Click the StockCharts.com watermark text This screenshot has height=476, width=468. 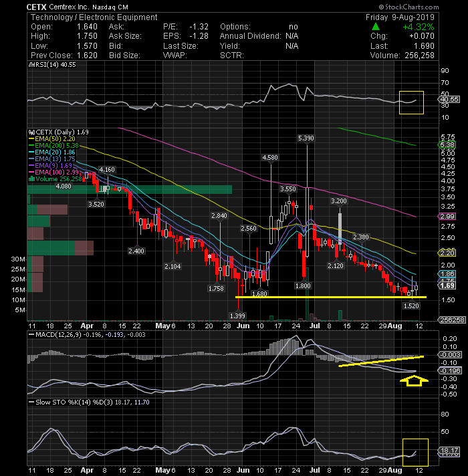[408, 7]
